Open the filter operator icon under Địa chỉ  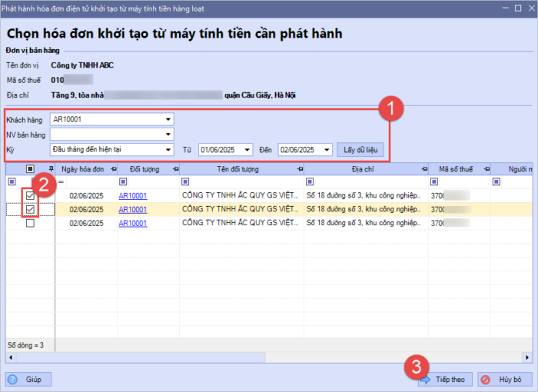(x=310, y=182)
